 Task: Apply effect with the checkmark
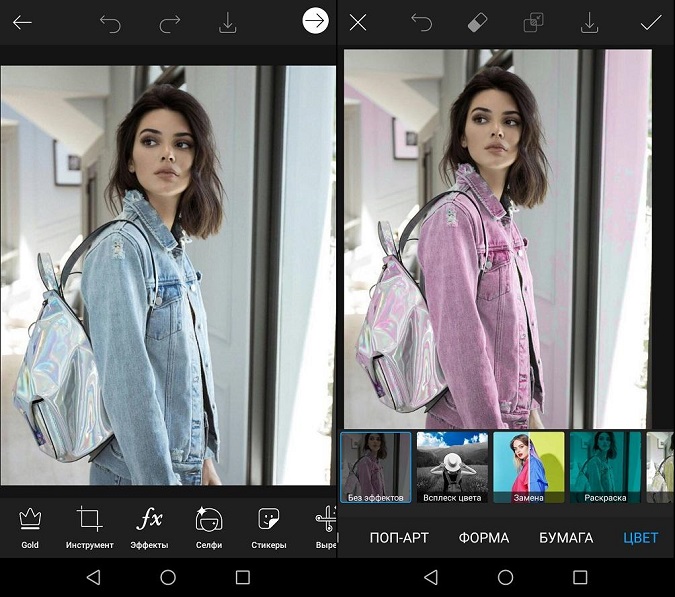pyautogui.click(x=651, y=22)
